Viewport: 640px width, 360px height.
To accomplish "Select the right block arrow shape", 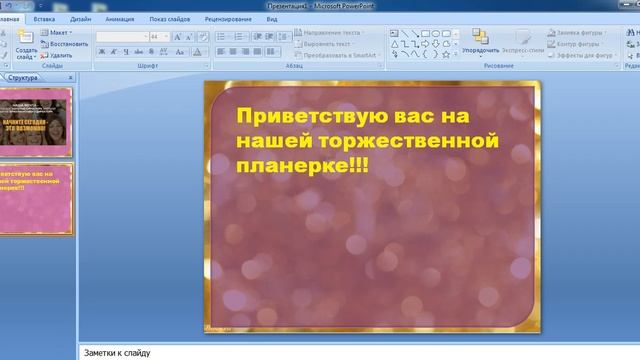I will pos(425,44).
